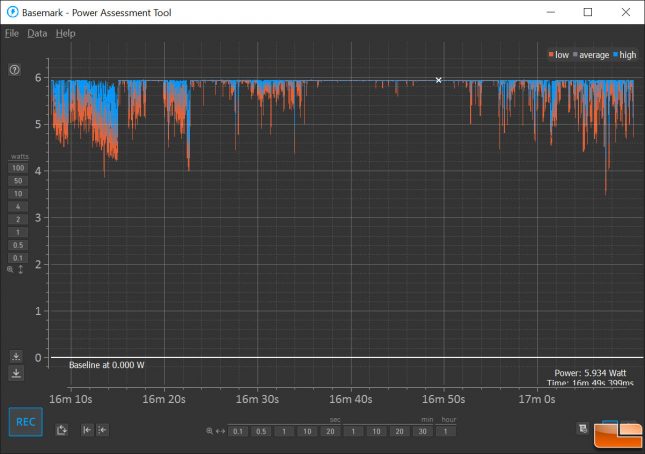645x454 pixels.
Task: Set watts scale to 2
Action: (x=18, y=219)
